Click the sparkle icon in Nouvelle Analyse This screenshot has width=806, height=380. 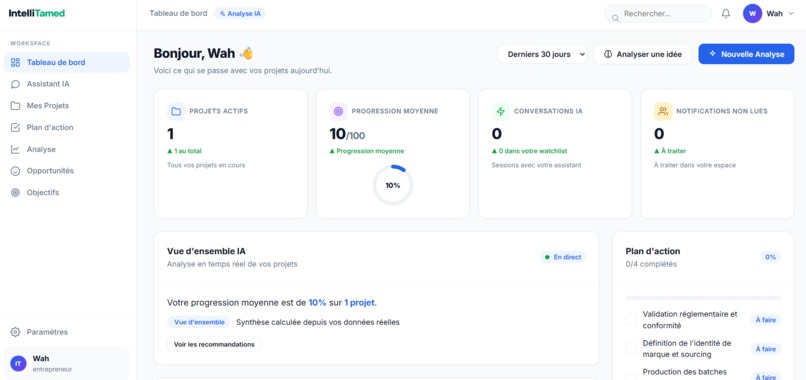(712, 53)
